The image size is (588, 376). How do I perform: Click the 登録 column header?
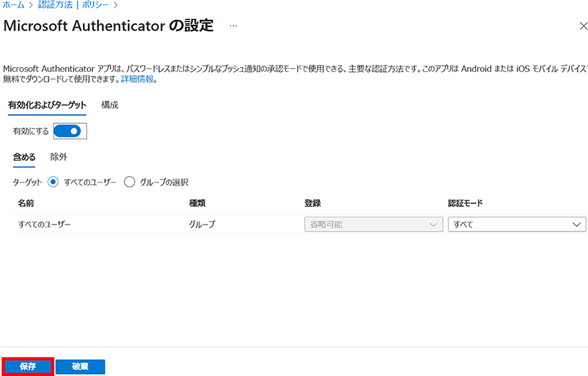tap(313, 203)
